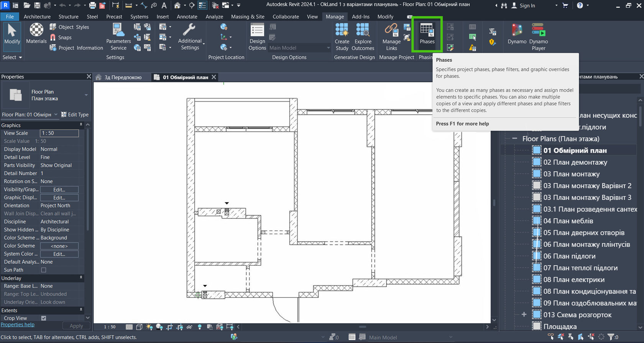The image size is (644, 343).
Task: Click Edit Type button
Action: pyautogui.click(x=75, y=115)
